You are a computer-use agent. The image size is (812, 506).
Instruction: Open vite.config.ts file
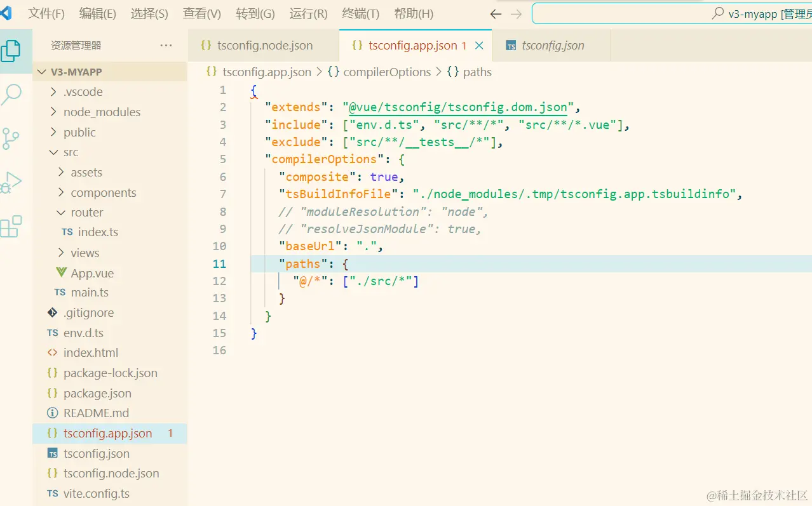[x=110, y=493]
